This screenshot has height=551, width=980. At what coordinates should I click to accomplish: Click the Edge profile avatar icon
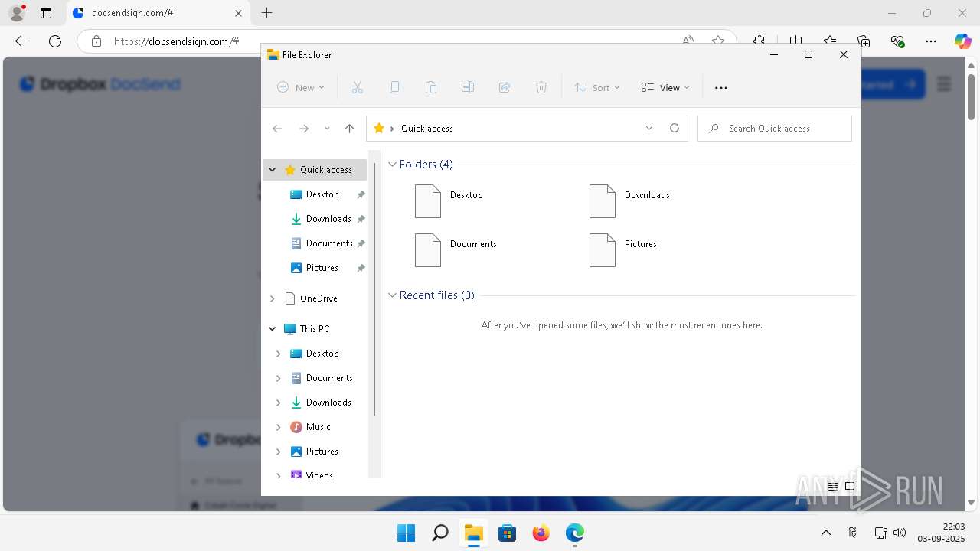pyautogui.click(x=17, y=13)
